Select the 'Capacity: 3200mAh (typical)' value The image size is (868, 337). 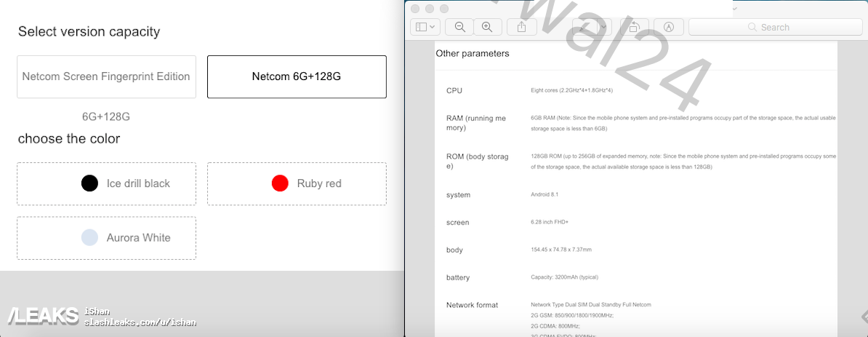click(564, 277)
